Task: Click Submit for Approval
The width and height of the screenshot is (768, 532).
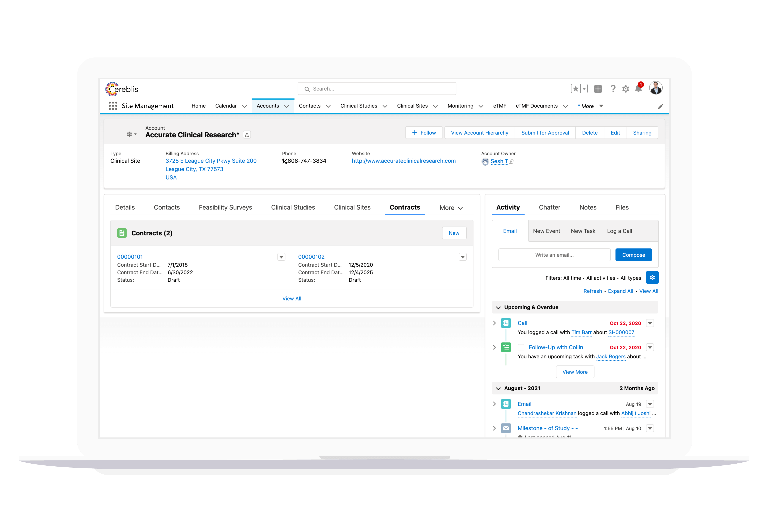Action: (545, 133)
